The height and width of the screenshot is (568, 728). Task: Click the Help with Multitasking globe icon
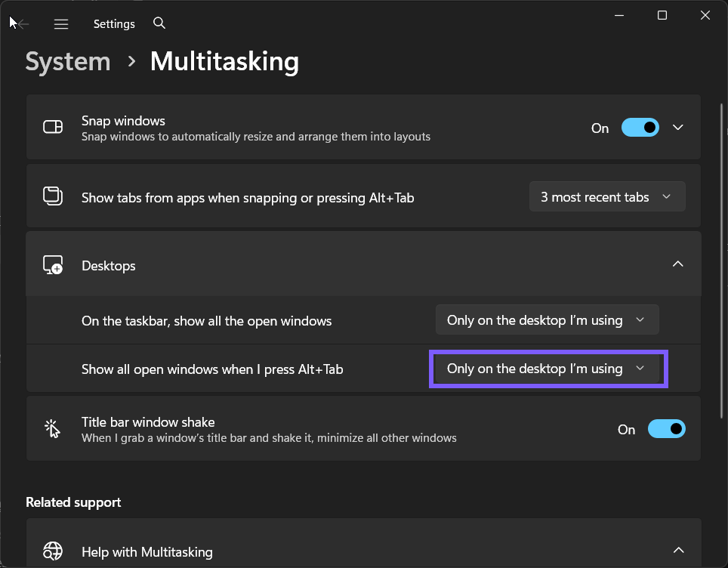(53, 551)
